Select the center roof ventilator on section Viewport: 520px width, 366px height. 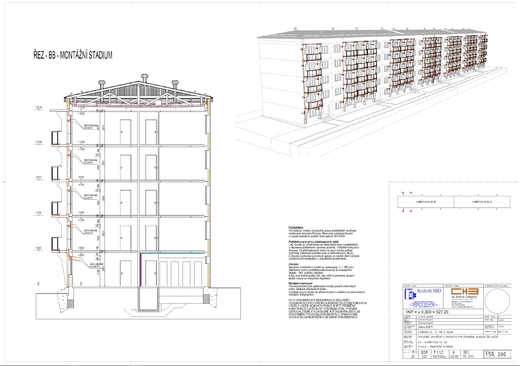point(144,78)
